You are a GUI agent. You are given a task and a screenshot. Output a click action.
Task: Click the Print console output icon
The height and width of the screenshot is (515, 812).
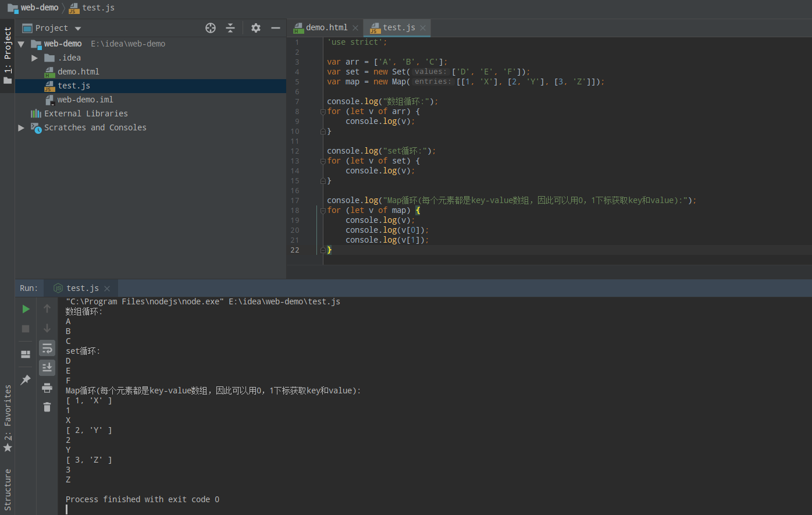(47, 388)
